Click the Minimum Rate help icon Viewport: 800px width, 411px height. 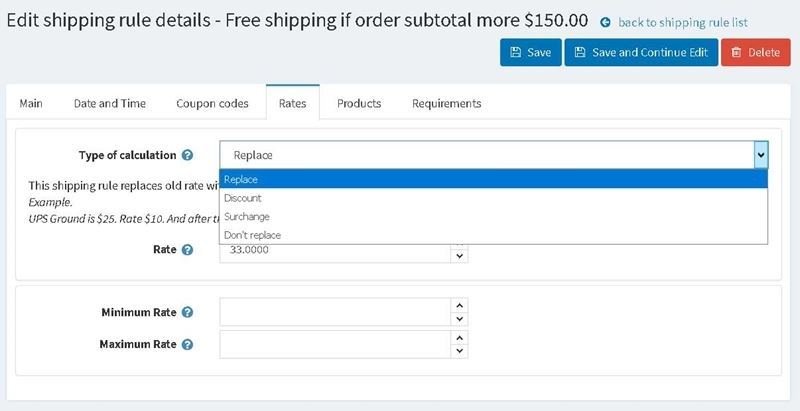point(187,312)
